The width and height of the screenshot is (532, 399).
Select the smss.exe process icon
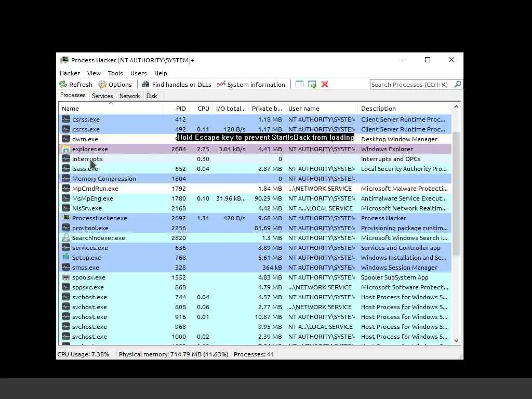coord(66,268)
